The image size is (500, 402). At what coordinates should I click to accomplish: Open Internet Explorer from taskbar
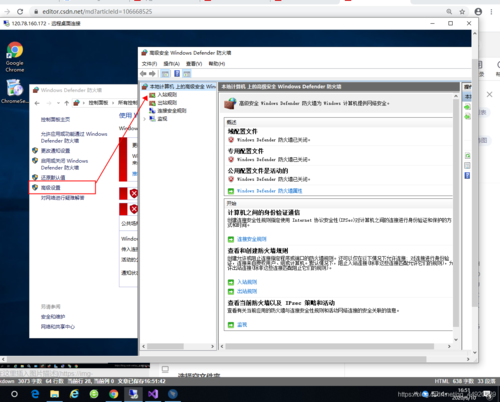click(x=74, y=394)
